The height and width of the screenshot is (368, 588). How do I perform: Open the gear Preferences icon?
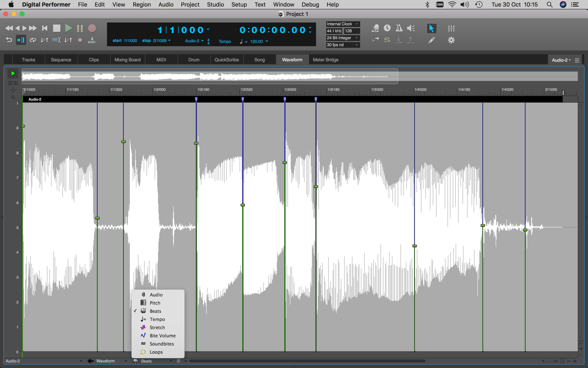(x=451, y=40)
